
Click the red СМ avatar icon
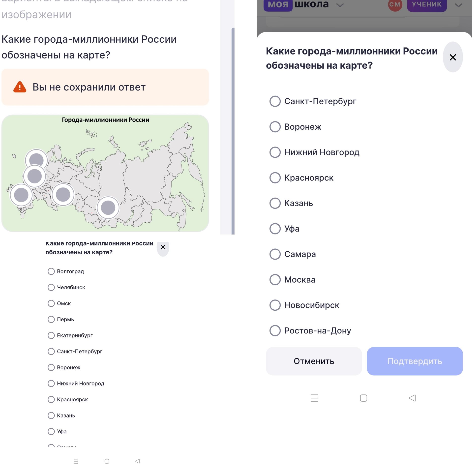click(x=395, y=5)
